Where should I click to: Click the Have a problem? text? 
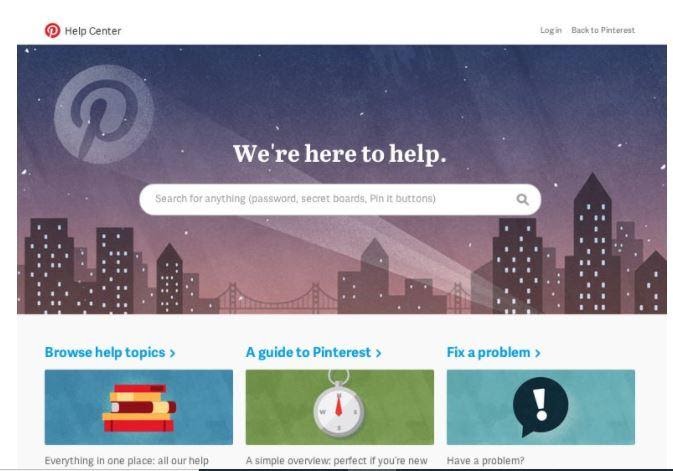point(485,461)
